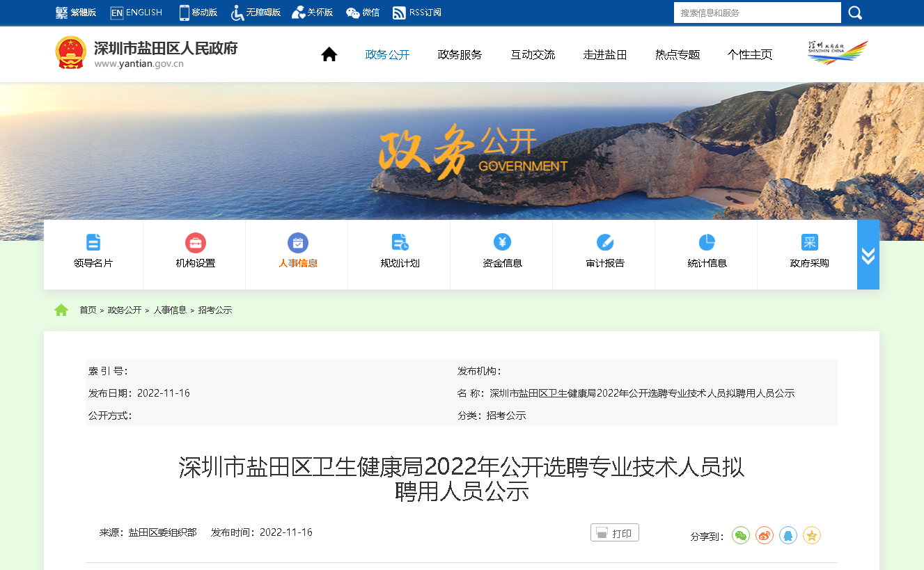Go to 政务公开 in breadcrumb
The image size is (924, 570).
(x=125, y=310)
